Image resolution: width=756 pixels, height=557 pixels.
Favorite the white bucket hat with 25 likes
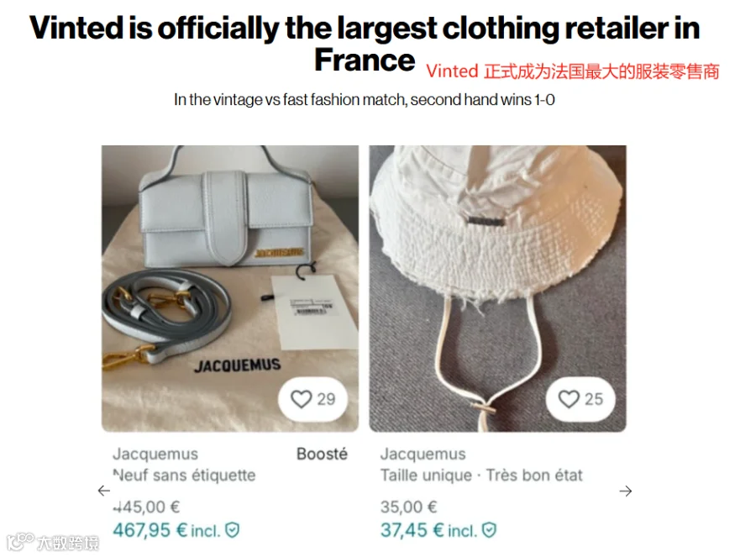pos(569,399)
